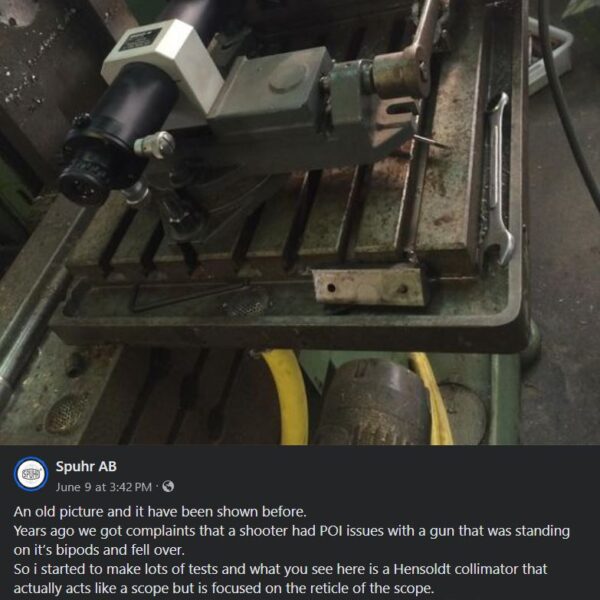
Task: Open the post photo of the machine table
Action: click(x=300, y=222)
